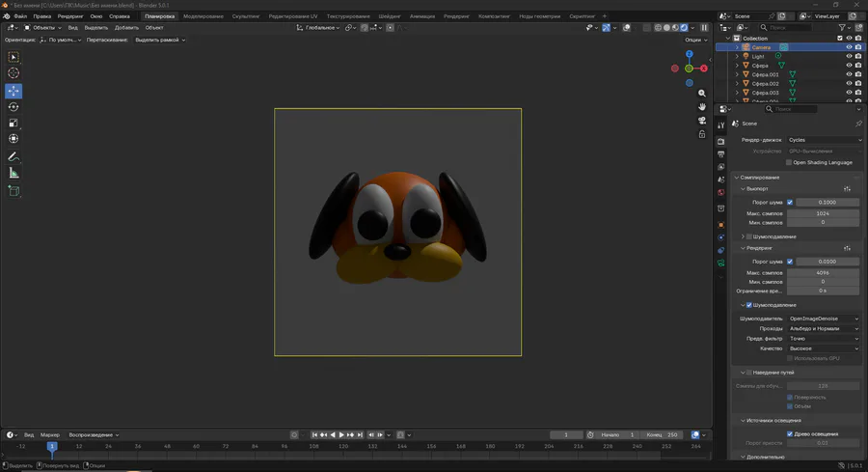Open Object properties tab orange square icon

720,225
